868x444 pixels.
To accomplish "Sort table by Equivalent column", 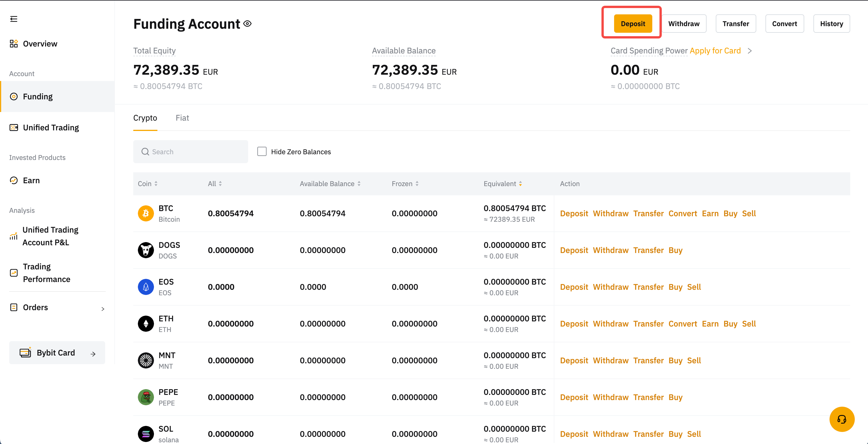I will [520, 184].
